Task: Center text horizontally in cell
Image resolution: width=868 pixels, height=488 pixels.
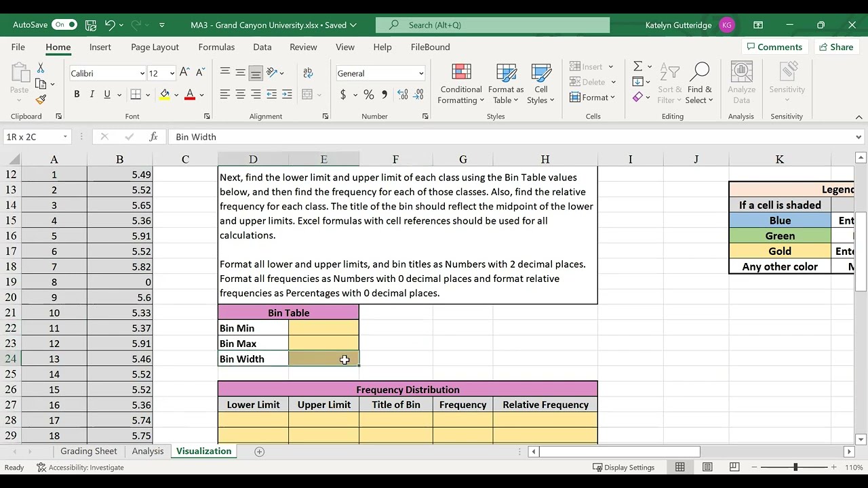Action: point(240,95)
